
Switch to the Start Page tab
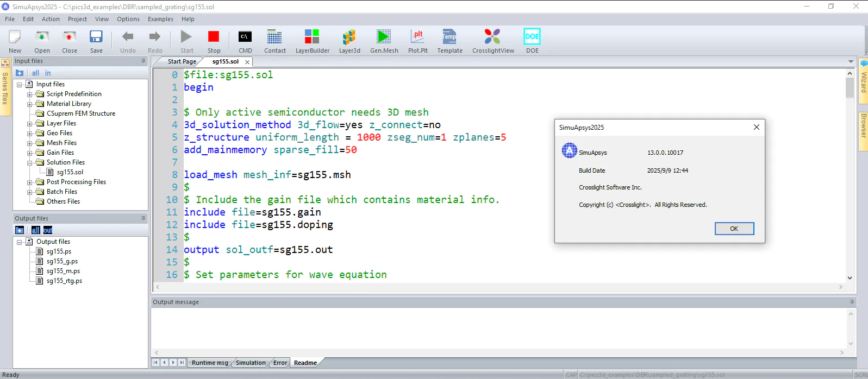click(x=182, y=61)
